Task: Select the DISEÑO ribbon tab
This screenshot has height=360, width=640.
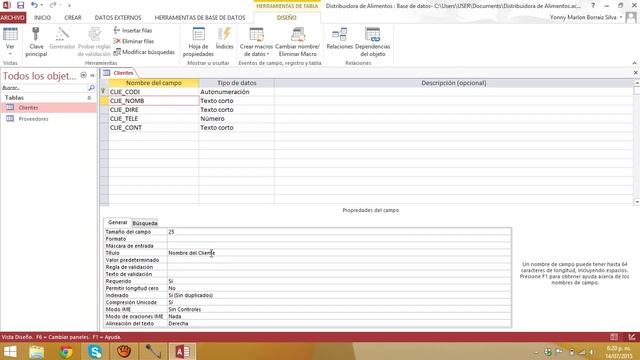Action: (x=287, y=18)
